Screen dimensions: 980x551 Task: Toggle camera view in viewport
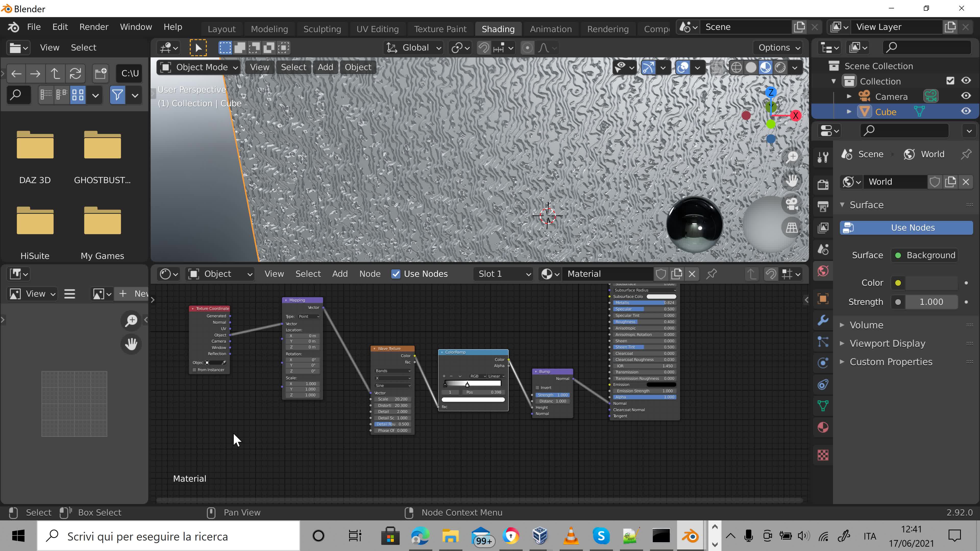click(792, 204)
